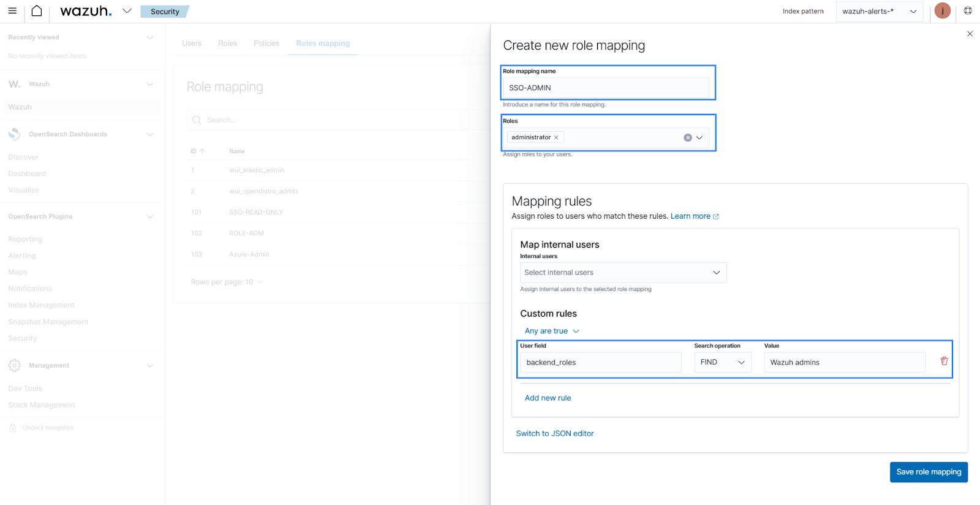
Task: Switch to the Roles tab
Action: pos(227,44)
